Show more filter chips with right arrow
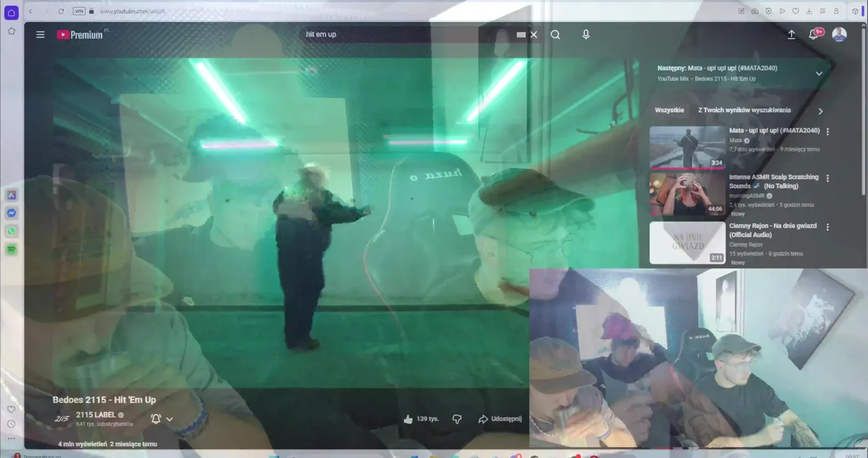This screenshot has width=868, height=458. 820,111
